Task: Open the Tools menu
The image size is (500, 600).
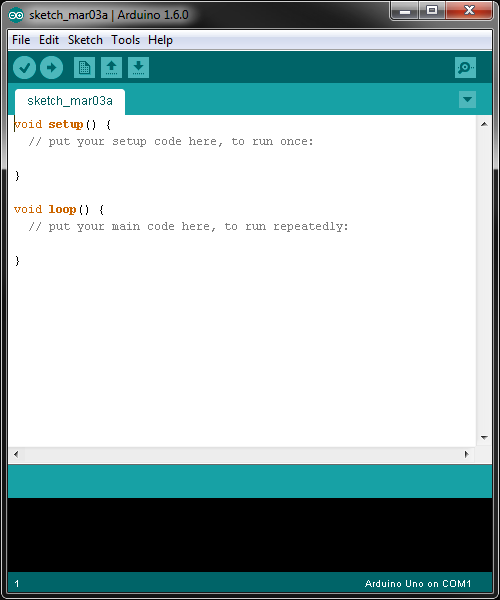Action: [x=125, y=40]
